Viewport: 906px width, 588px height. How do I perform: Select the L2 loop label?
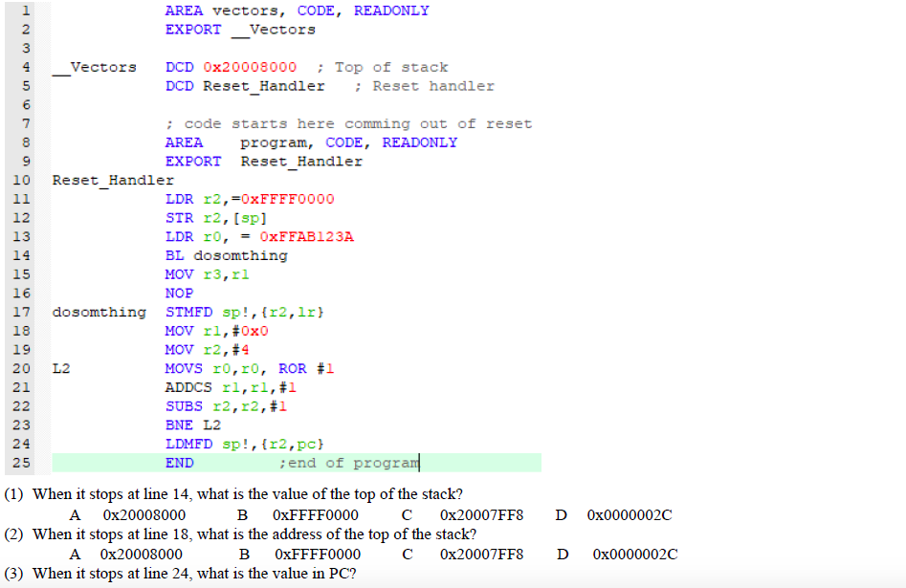point(62,368)
